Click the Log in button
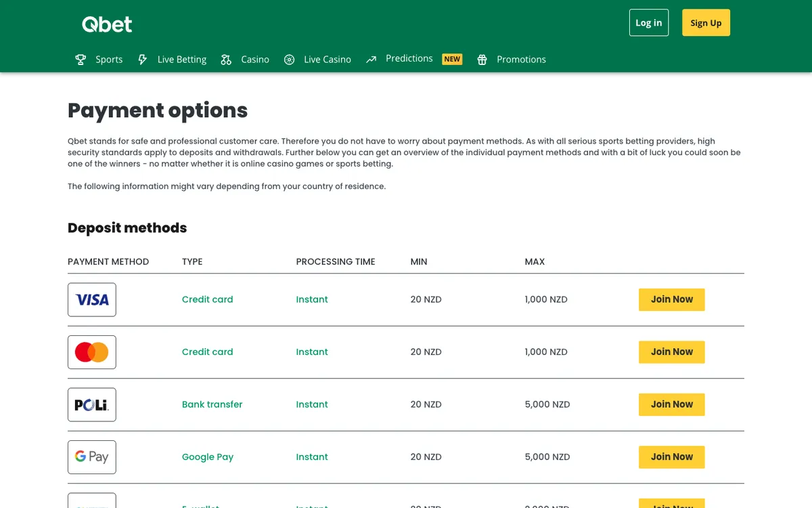This screenshot has height=508, width=812. click(x=649, y=22)
